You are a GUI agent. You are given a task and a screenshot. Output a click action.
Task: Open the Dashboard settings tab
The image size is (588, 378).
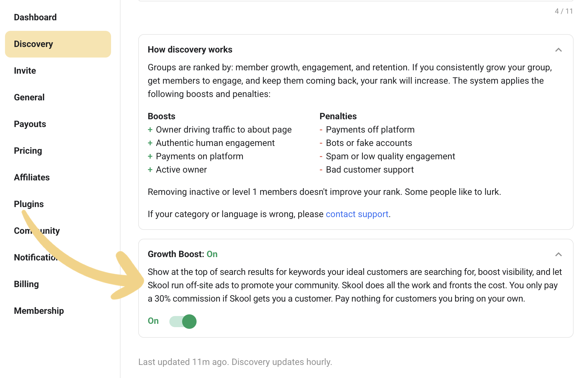pyautogui.click(x=35, y=17)
